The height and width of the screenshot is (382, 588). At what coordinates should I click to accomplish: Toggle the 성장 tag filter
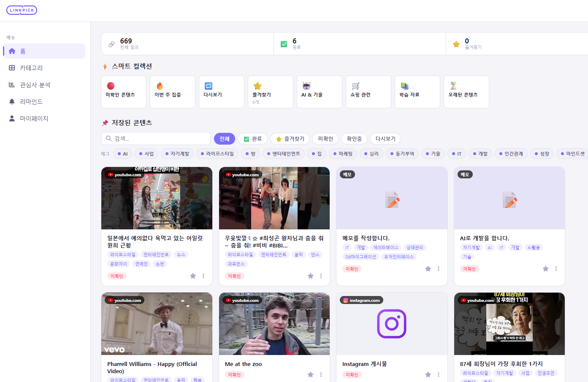[x=542, y=154]
